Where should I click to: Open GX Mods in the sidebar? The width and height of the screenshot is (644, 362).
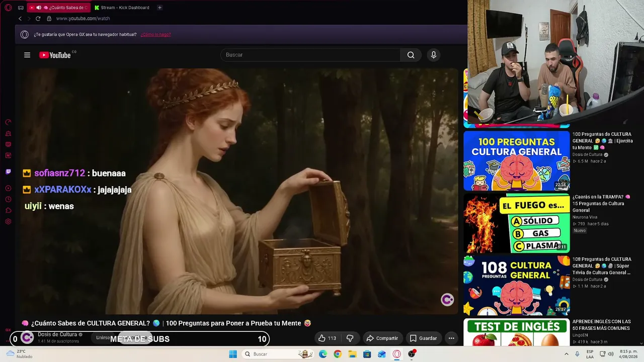pyautogui.click(x=8, y=155)
